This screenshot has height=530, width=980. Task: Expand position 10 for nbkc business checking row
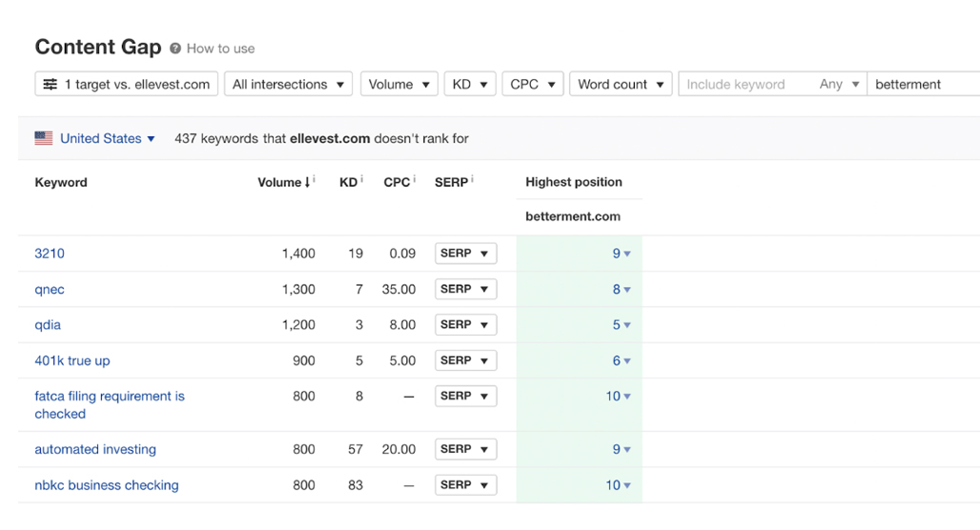618,485
